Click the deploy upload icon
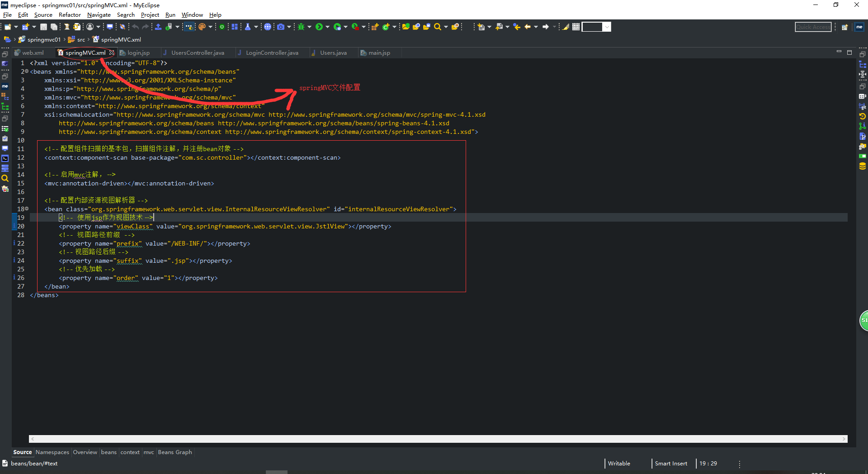868x474 pixels. [x=158, y=27]
